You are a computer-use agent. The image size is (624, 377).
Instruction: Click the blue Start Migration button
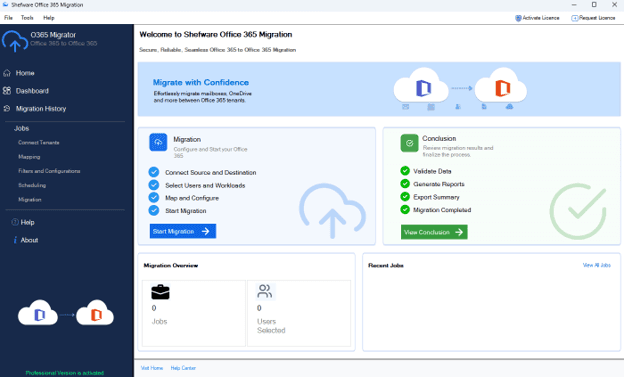click(183, 231)
